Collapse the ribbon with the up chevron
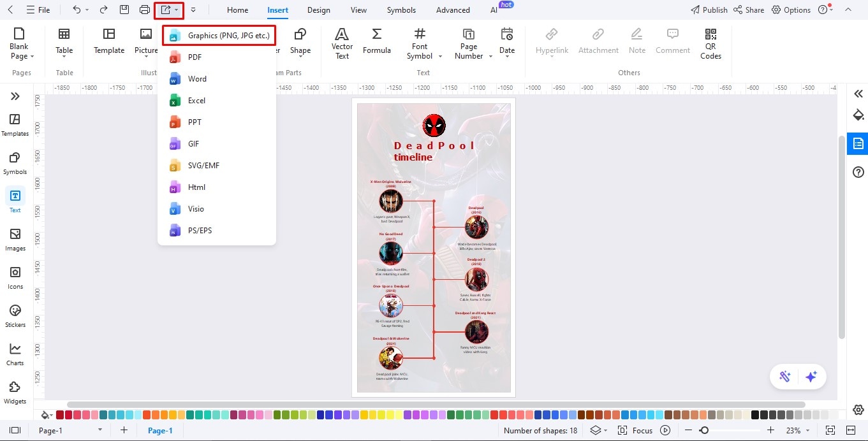 848,10
